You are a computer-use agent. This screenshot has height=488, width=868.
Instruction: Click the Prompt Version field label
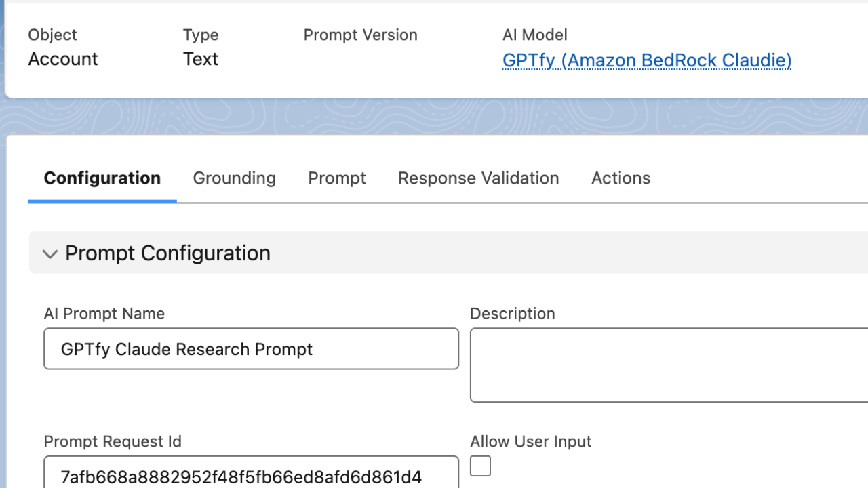(360, 35)
